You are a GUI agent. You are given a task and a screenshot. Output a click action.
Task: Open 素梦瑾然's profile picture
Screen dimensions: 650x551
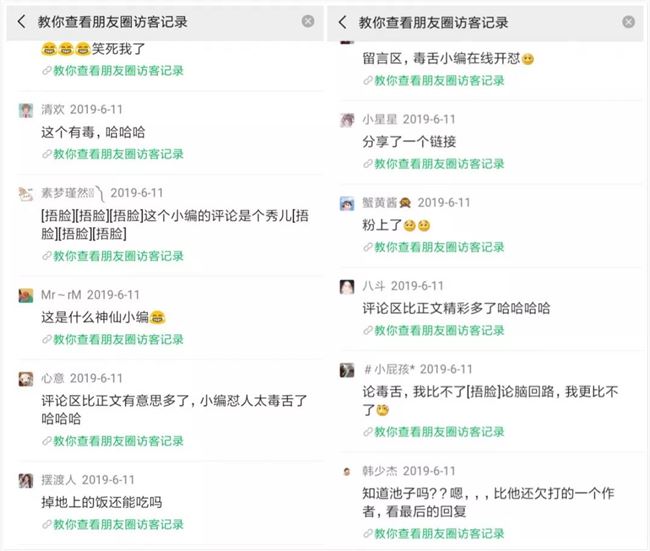26,193
